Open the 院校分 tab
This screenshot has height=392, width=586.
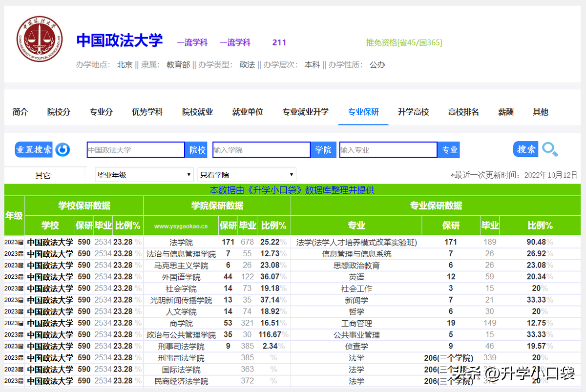point(59,112)
